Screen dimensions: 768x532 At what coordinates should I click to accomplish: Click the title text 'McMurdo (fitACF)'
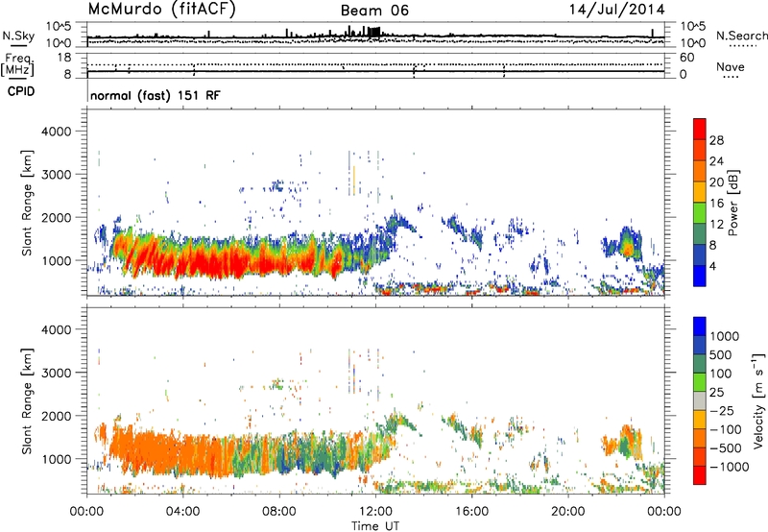(161, 10)
